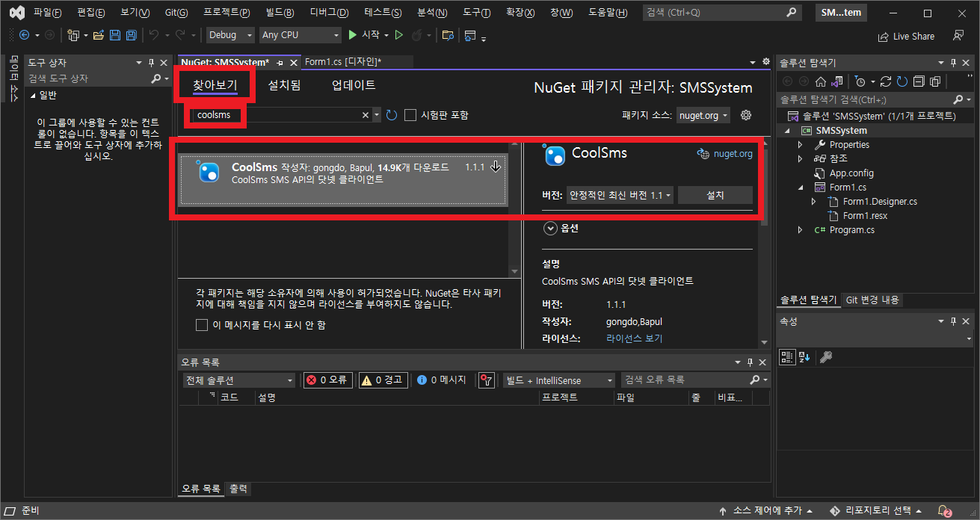Switch to the 업데이트 tab

pos(354,86)
